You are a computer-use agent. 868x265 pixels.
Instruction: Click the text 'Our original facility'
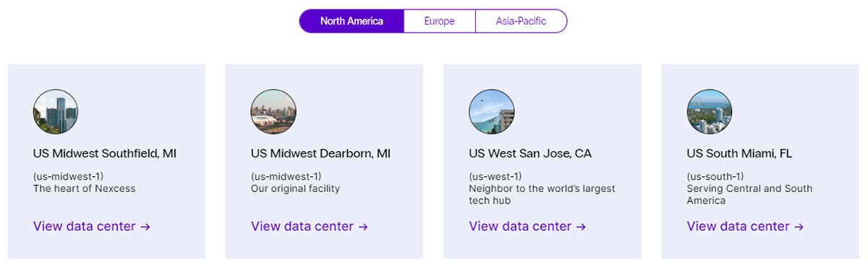tap(295, 188)
